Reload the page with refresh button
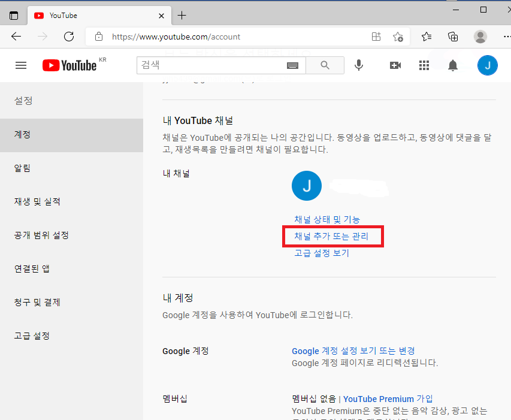This screenshot has width=511, height=420. coord(69,37)
